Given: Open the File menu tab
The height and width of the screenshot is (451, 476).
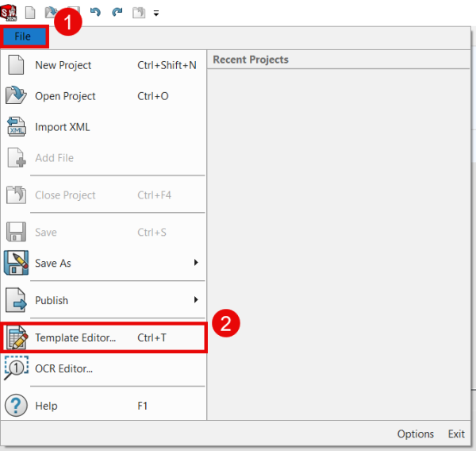Looking at the screenshot, I should pos(23,37).
